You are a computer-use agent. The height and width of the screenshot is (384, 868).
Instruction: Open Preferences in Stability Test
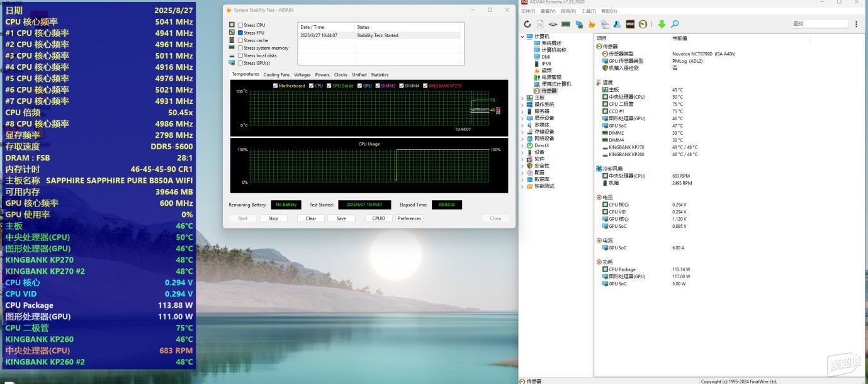[409, 218]
